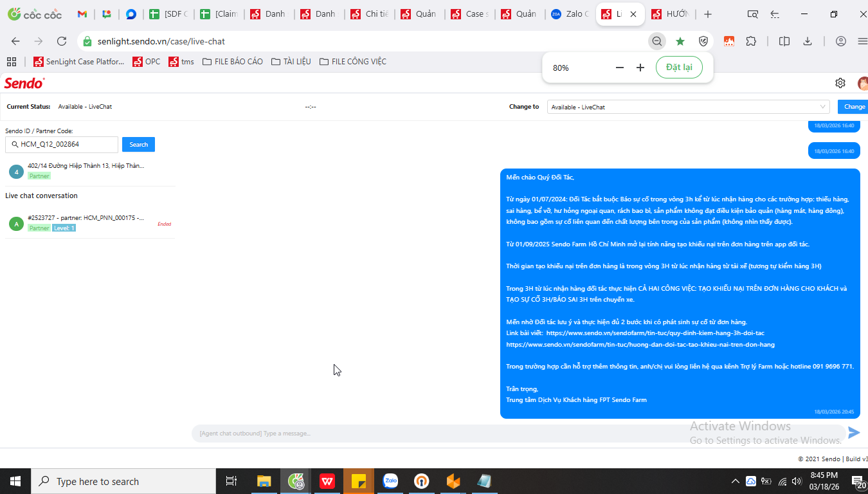The image size is (868, 494).
Task: Click the green bookmark star
Action: pos(680,41)
